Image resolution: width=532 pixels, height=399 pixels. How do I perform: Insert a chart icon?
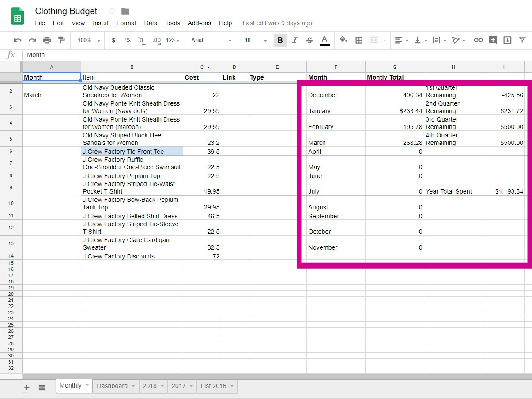(507, 40)
